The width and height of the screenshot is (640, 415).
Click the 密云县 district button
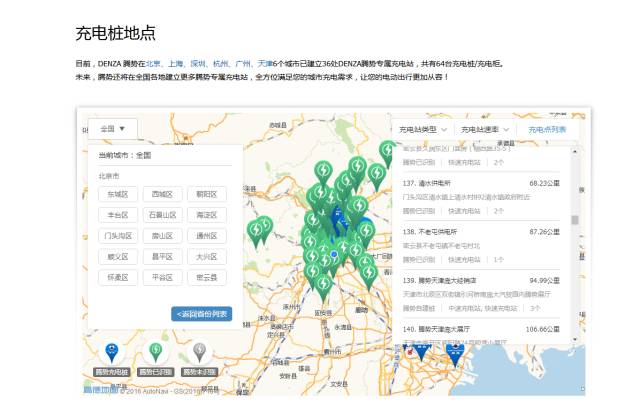coord(207,277)
